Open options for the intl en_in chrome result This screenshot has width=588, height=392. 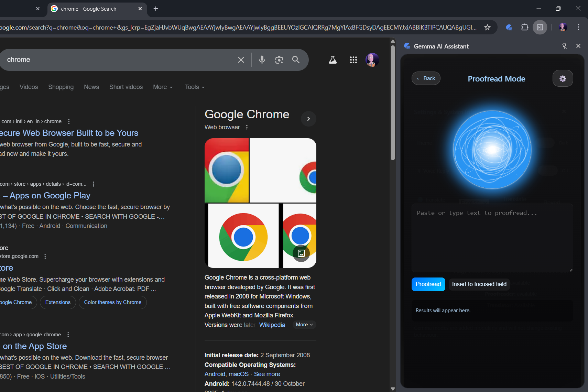(x=69, y=121)
